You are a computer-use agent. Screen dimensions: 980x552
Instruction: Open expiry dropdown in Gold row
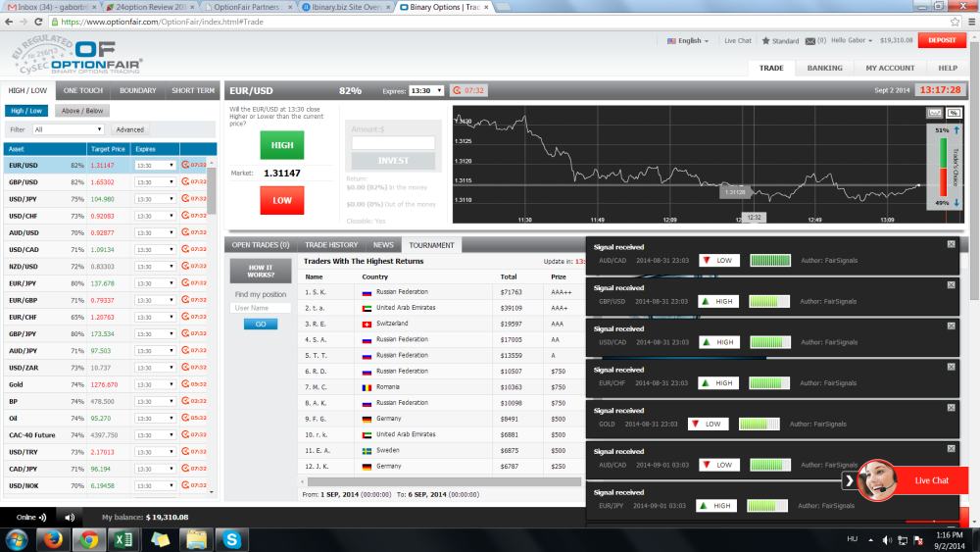pos(155,384)
